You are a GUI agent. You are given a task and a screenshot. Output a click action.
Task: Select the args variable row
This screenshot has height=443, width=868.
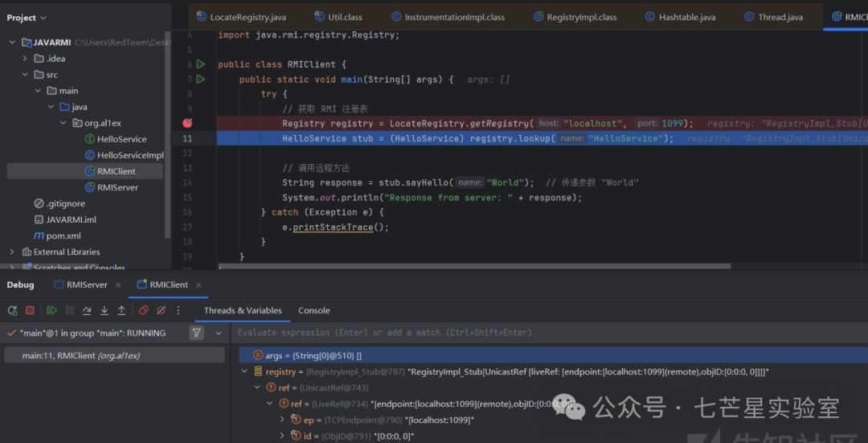pyautogui.click(x=553, y=355)
